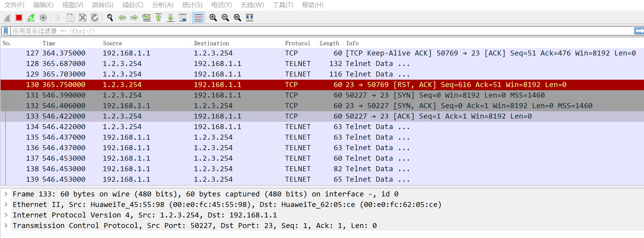Stop the running packet capture
644x238 pixels.
click(19, 18)
